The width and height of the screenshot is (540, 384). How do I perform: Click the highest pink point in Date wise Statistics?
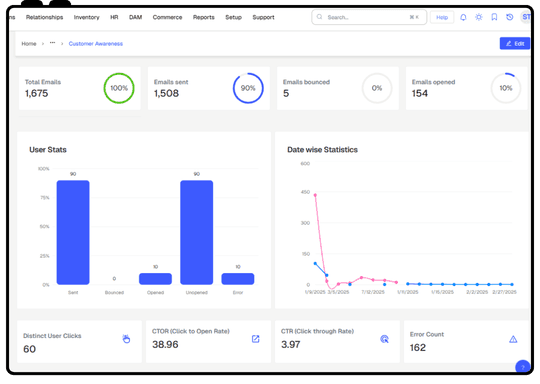click(315, 195)
